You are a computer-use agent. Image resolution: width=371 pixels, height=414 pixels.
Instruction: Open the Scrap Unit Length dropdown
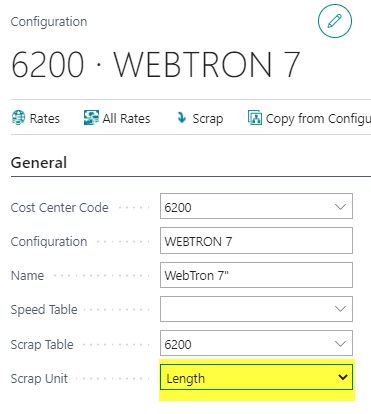point(256,377)
